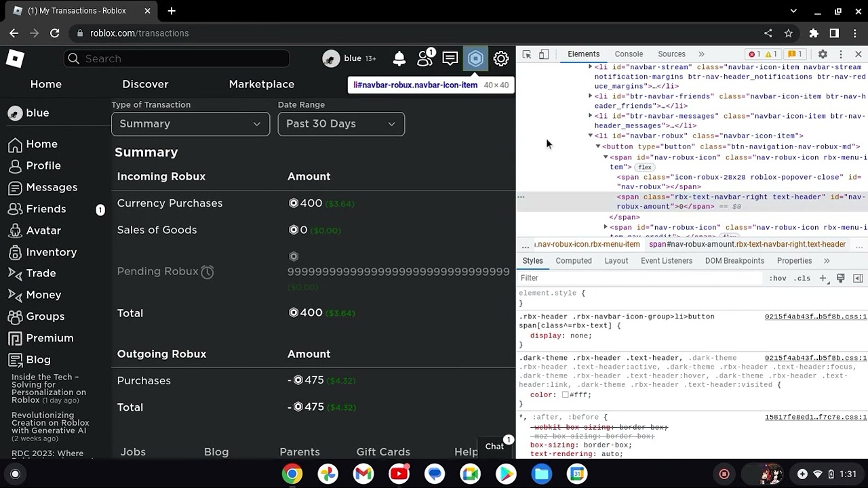Screen dimensions: 868x488
Task: Open the Date Range Past 30 Days dropdown
Action: click(x=341, y=124)
